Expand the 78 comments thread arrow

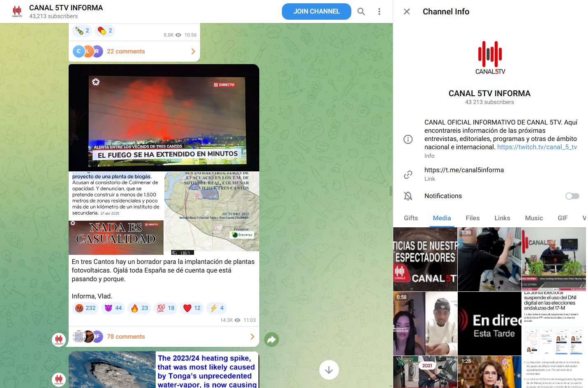pyautogui.click(x=252, y=337)
